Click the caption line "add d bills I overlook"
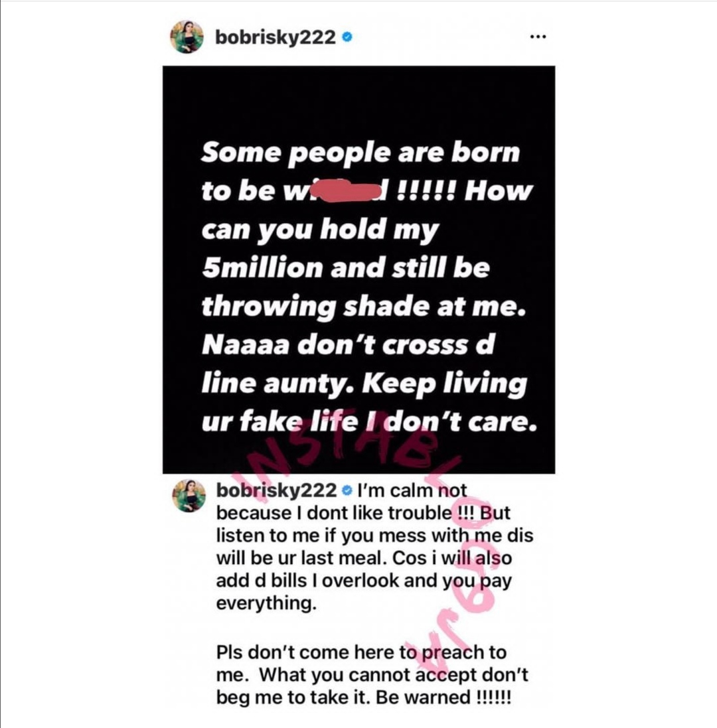 point(364,581)
